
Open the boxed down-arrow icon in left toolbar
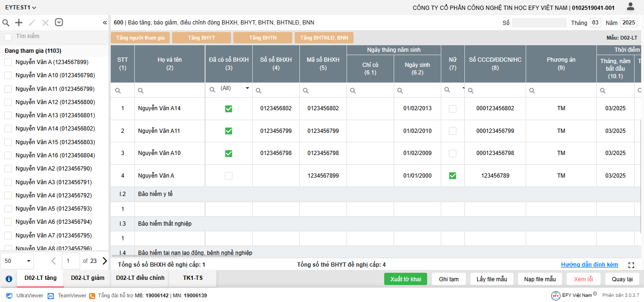point(59,22)
